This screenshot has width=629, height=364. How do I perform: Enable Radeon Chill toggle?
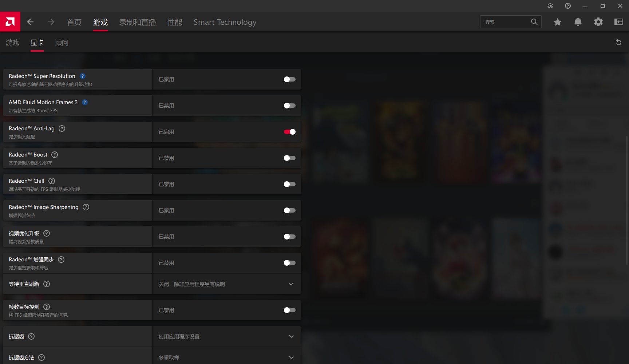(289, 184)
